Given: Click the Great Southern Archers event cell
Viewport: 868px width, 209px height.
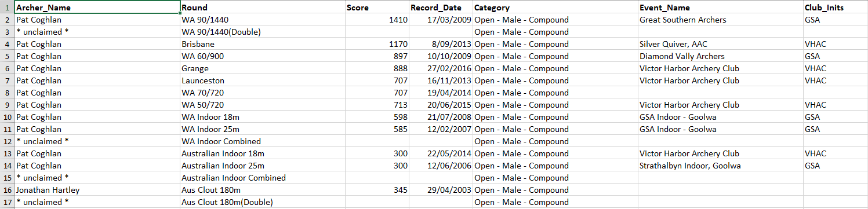Looking at the screenshot, I should (720, 20).
